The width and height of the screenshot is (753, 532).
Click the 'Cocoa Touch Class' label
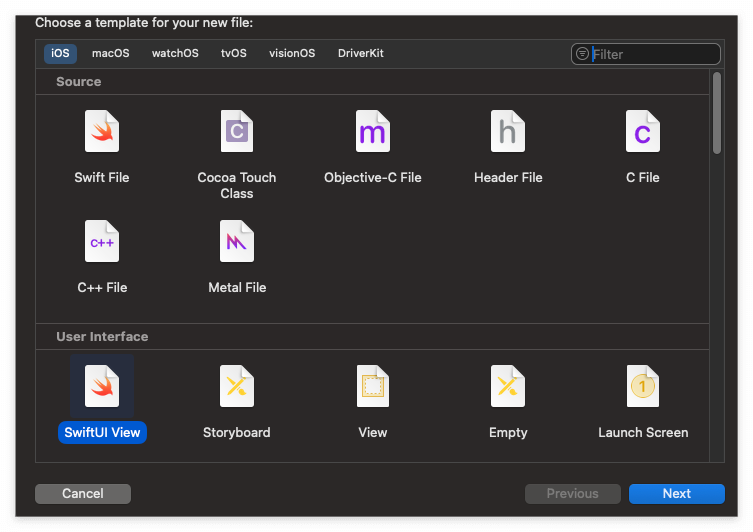(x=237, y=185)
